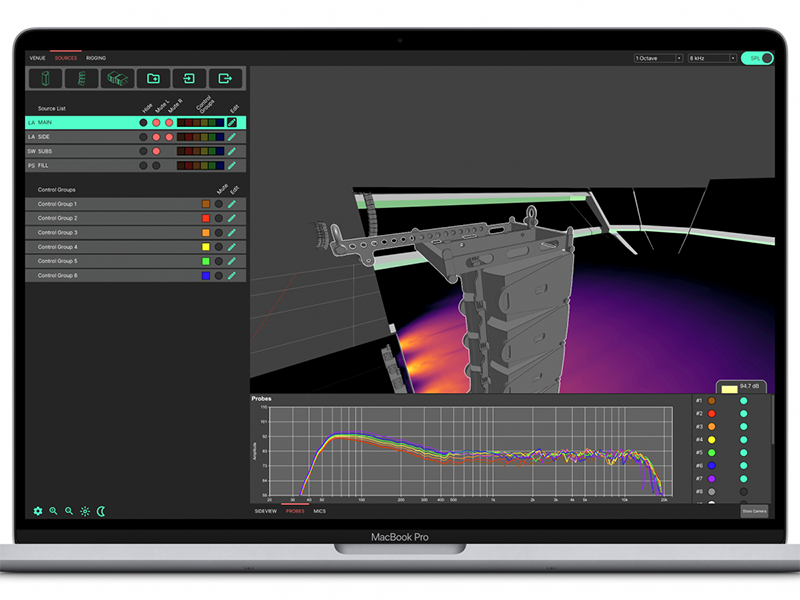Click the brown color swatch of Control Group 1
Image resolution: width=800 pixels, height=600 pixels.
(206, 204)
